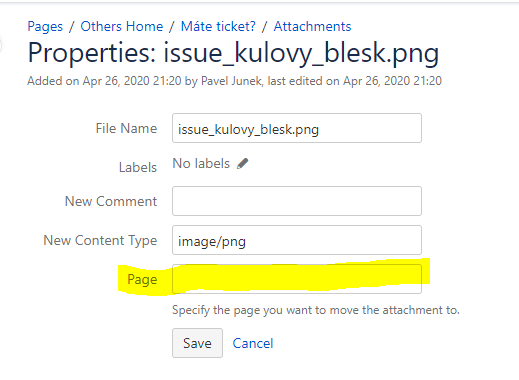Click the Labels field label

138,167
